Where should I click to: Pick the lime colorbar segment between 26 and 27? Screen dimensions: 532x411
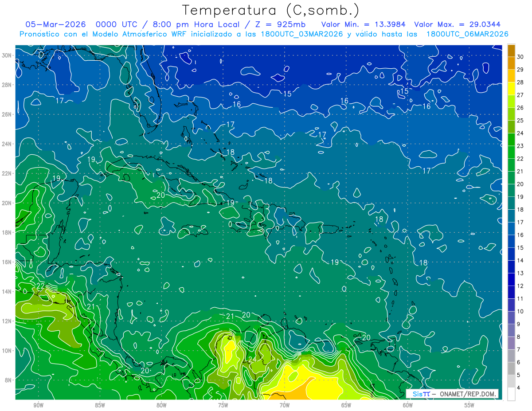(x=511, y=101)
